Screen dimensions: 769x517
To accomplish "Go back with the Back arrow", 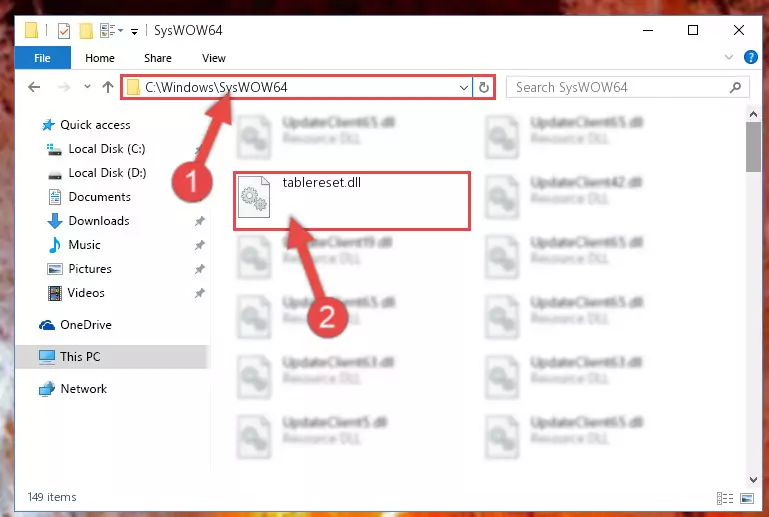I will 34,87.
